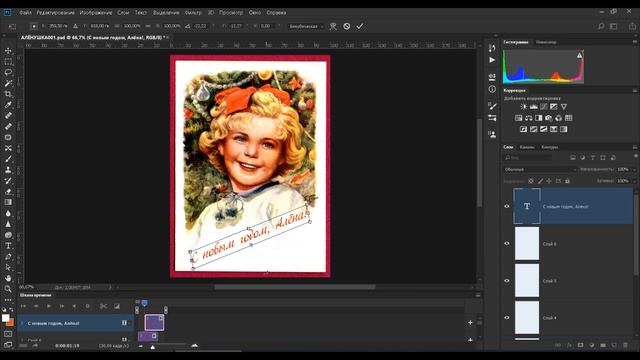Viewport: 640px width, 360px height.
Task: Swap foreground and background colors
Action: coord(11,310)
